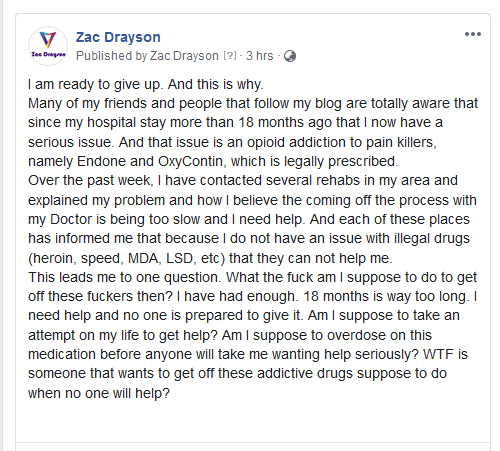Click the sentence 'I am ready to give up'

[x=95, y=84]
